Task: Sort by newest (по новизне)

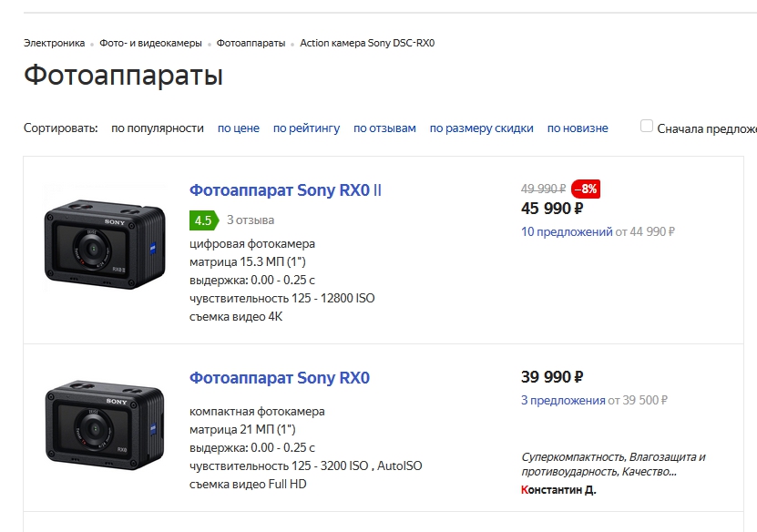Action: point(578,128)
